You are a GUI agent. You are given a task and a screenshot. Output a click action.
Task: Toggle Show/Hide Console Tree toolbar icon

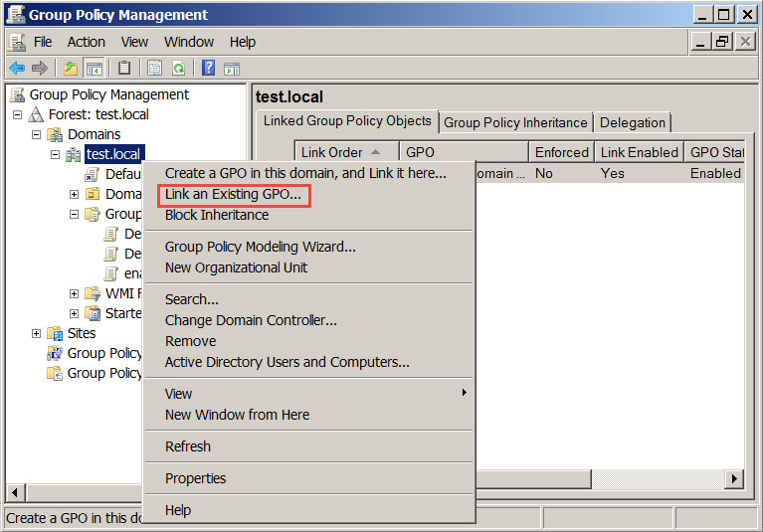point(94,68)
